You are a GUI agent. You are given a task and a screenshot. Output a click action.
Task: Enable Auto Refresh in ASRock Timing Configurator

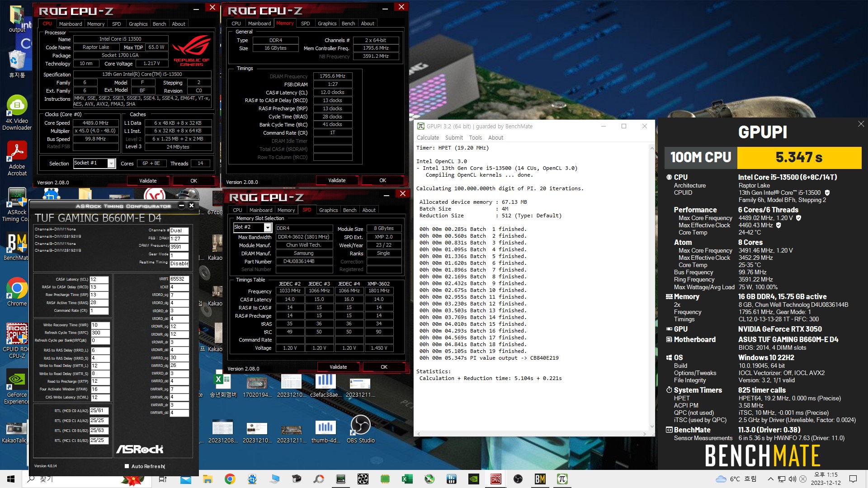point(127,466)
